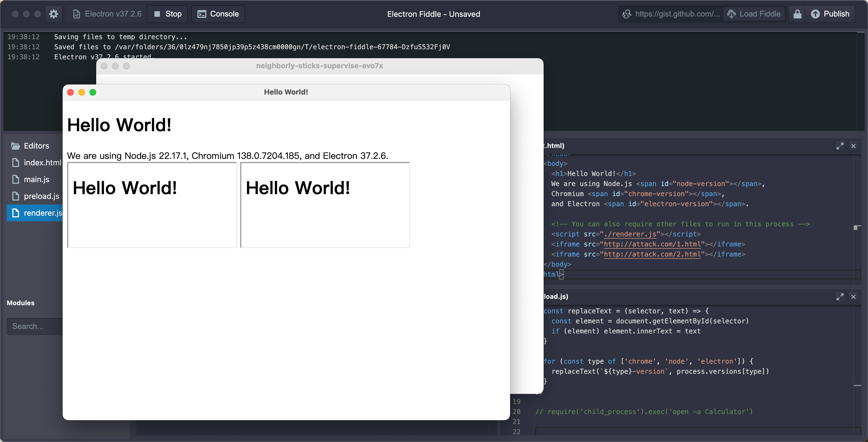Minimize the Hello World! window
This screenshot has height=442, width=868.
click(x=82, y=92)
